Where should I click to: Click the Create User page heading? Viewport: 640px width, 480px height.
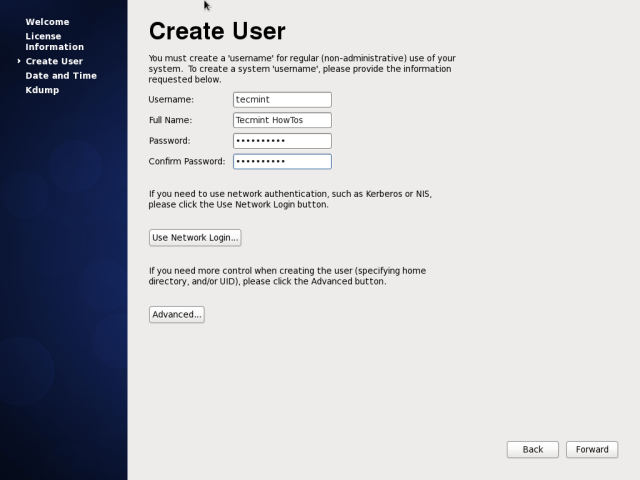point(216,32)
